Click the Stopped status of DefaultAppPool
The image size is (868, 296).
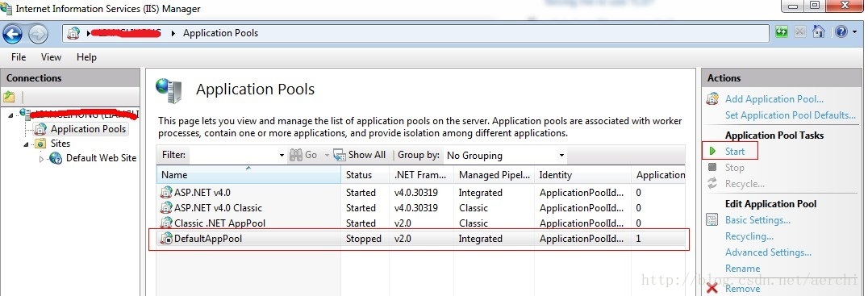point(364,239)
